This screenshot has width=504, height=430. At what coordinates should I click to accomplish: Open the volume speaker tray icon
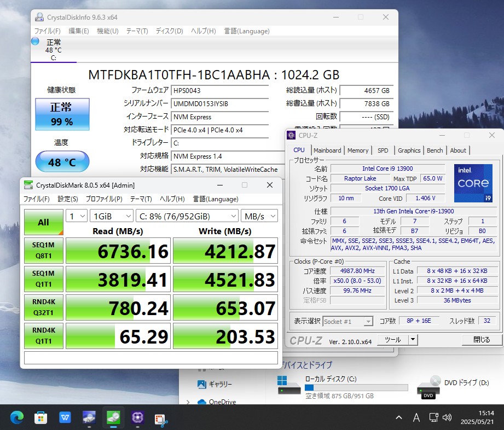pyautogui.click(x=447, y=417)
